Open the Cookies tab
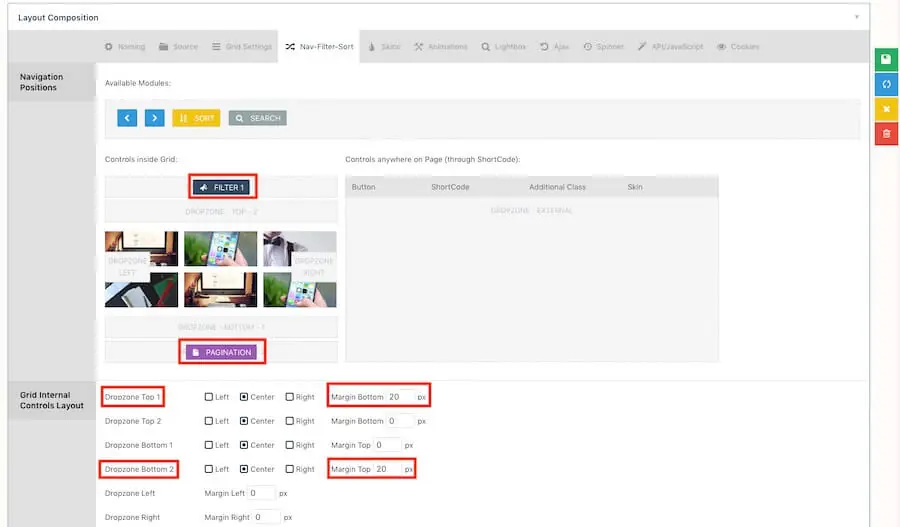Image resolution: width=900 pixels, height=527 pixels. [738, 46]
